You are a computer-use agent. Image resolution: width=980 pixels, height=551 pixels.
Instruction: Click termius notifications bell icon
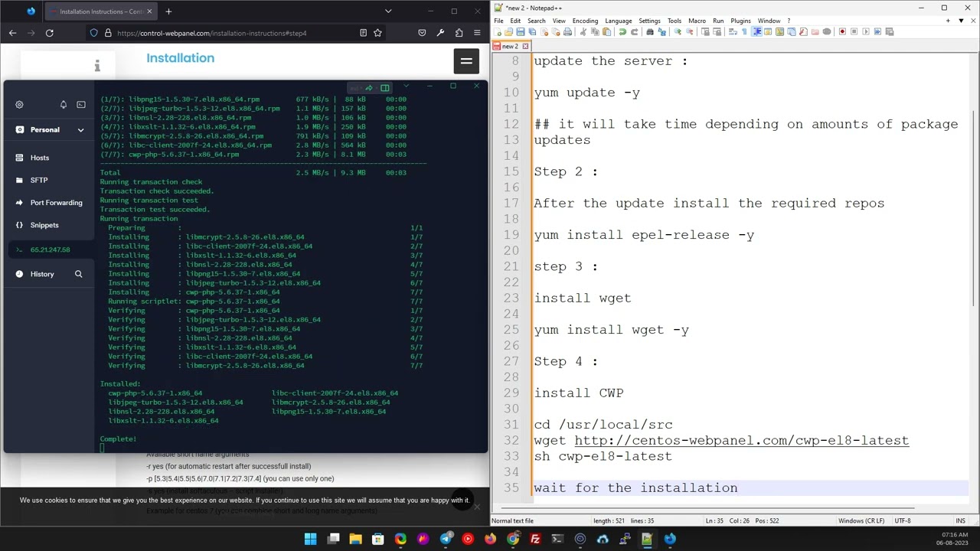click(64, 105)
